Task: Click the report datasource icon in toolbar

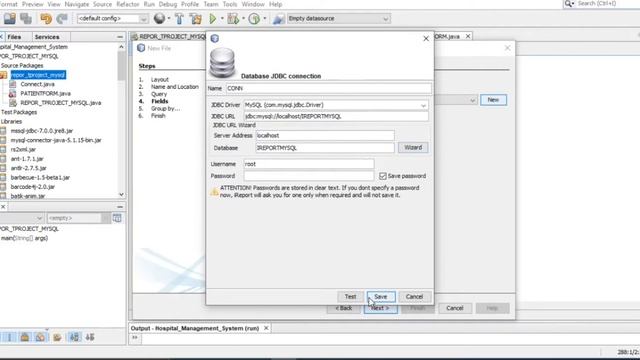Action: (278, 18)
